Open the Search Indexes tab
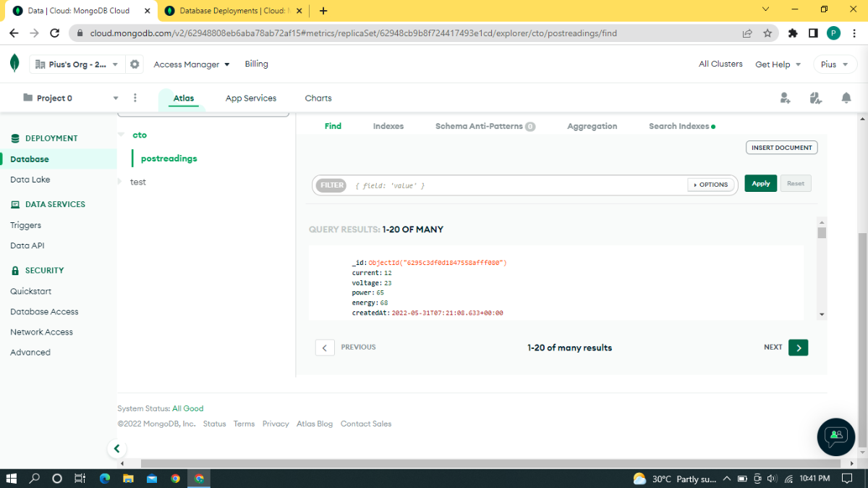The width and height of the screenshot is (868, 488). [x=682, y=126]
